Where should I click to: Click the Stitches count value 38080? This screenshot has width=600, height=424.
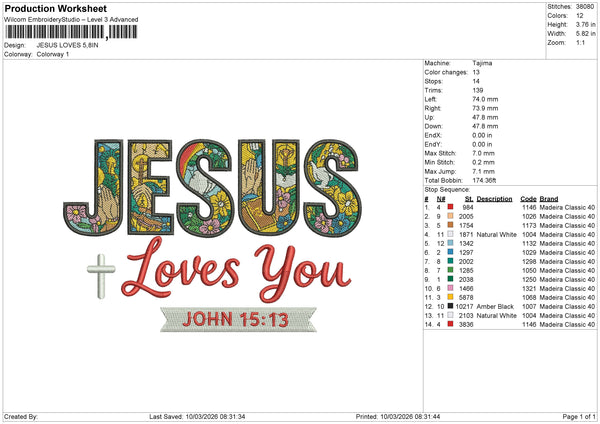click(585, 8)
